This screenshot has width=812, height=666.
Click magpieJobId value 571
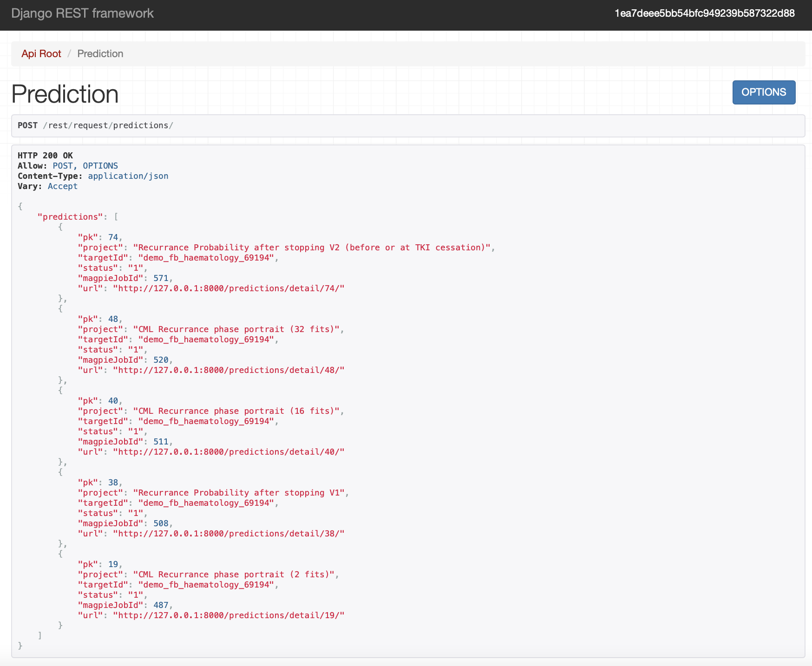[x=161, y=278]
